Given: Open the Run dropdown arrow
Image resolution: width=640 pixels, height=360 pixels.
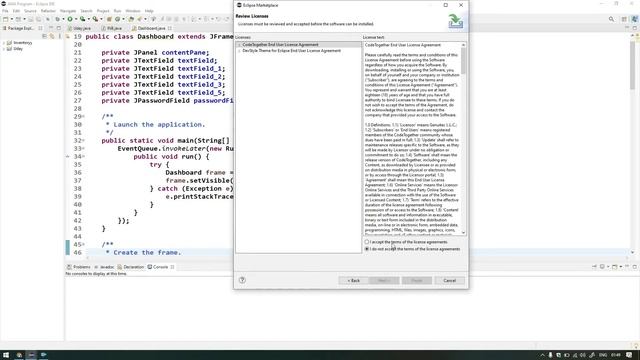Looking at the screenshot, I should click(76, 19).
